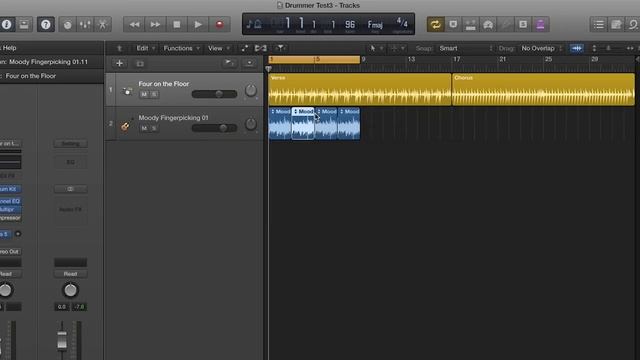Toggle the Low Latency speedometer button
This screenshot has height=360, width=640.
pyautogui.click(x=488, y=24)
